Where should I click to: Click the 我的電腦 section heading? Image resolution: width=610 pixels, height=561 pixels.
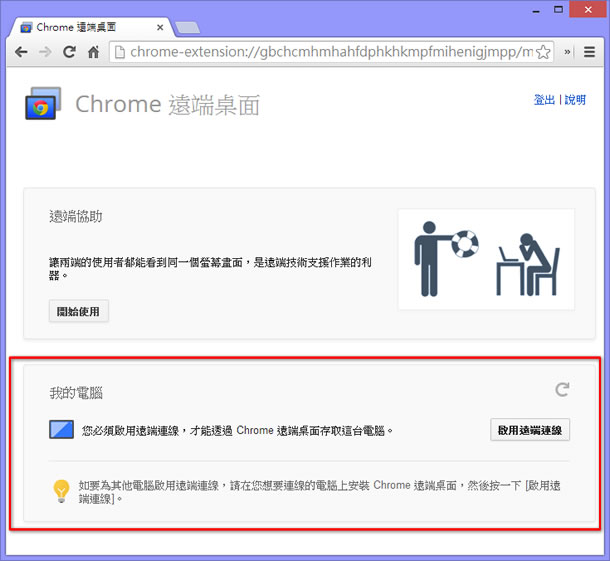coord(76,393)
